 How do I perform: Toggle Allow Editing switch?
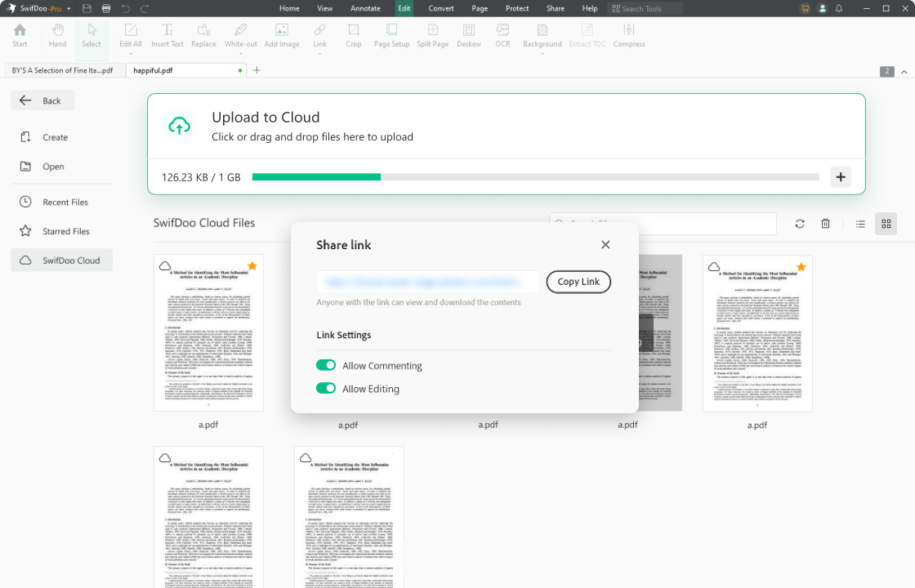click(x=326, y=389)
